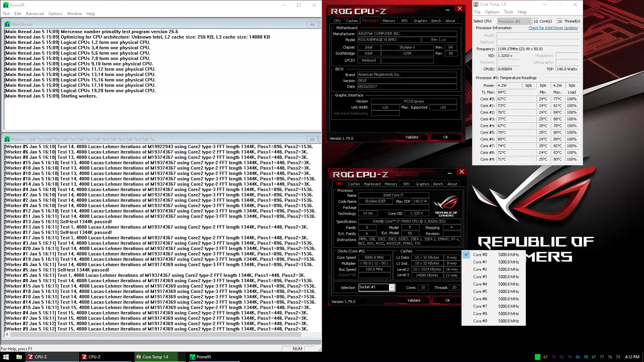The image size is (644, 362).
Task: Click the Main thread window icon
Action: pyautogui.click(x=7, y=24)
